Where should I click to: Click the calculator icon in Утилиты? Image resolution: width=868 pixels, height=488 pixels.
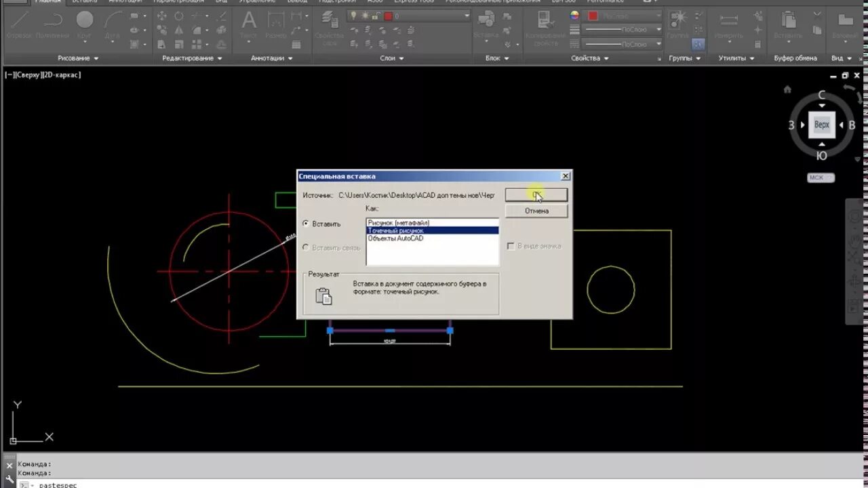[x=758, y=44]
